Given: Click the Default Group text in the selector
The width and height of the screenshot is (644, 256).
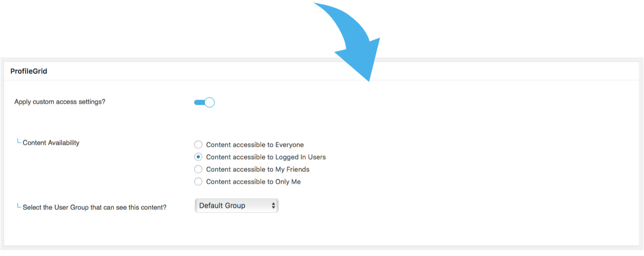Looking at the screenshot, I should (x=222, y=206).
